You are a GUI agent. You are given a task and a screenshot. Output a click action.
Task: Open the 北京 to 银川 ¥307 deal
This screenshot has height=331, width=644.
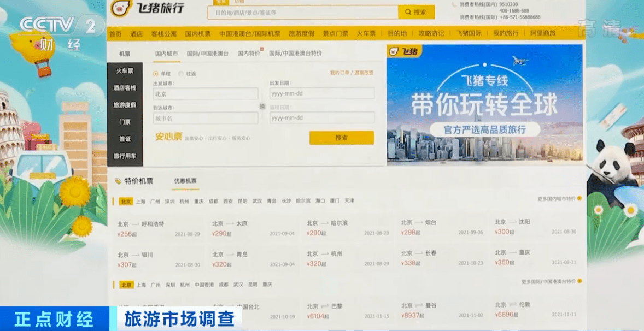[159, 259]
